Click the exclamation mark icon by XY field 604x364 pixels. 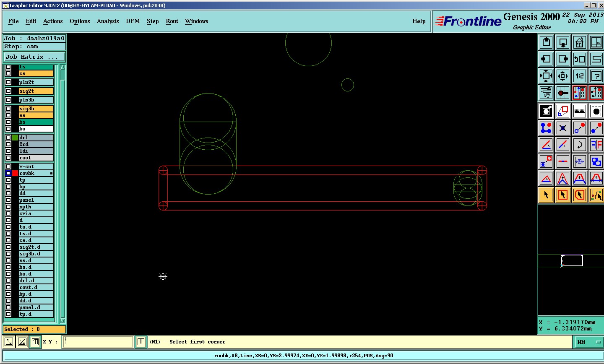pyautogui.click(x=141, y=342)
